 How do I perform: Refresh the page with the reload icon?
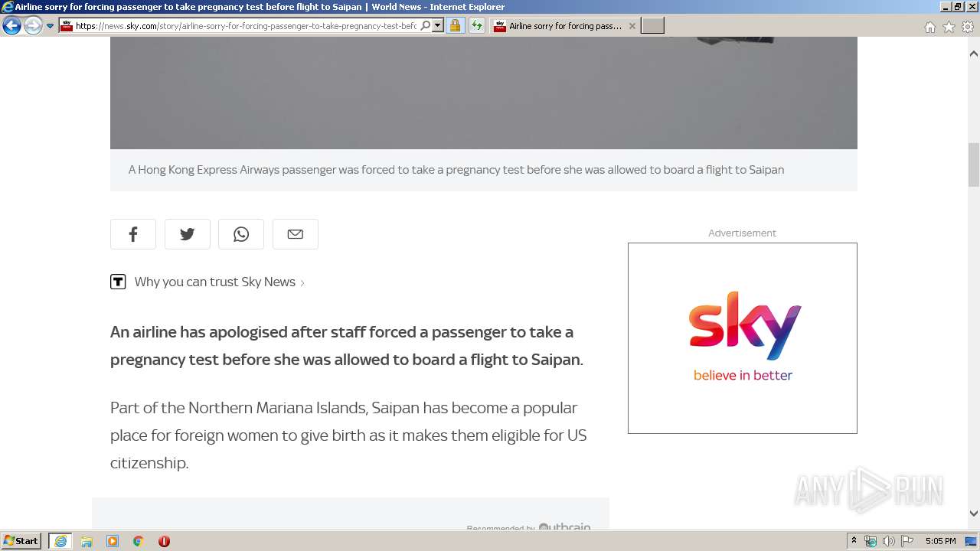[x=477, y=26]
